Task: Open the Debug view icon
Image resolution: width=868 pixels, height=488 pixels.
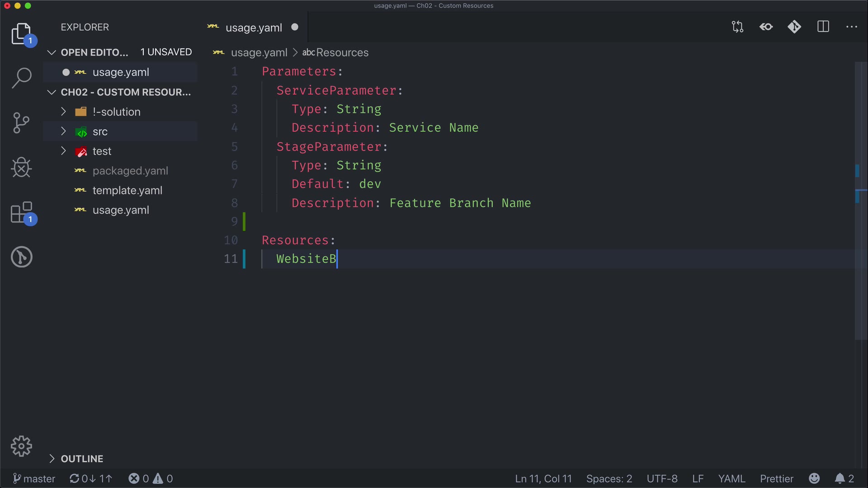Action: coord(21,168)
